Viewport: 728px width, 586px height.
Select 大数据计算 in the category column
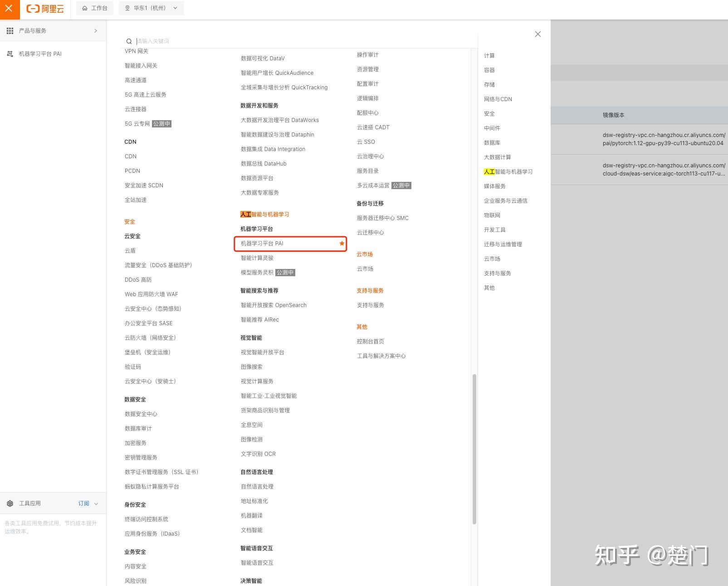tap(497, 157)
